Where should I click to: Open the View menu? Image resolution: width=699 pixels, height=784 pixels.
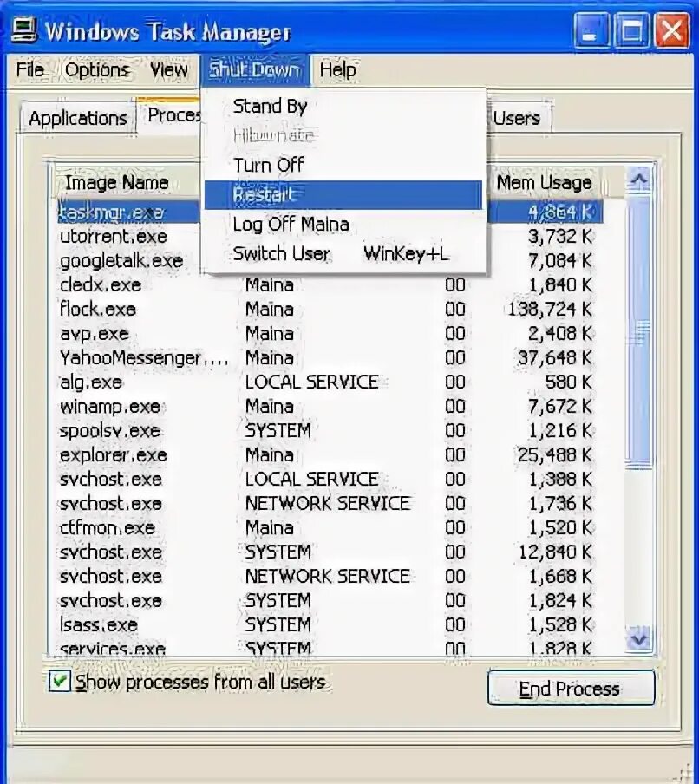click(169, 70)
